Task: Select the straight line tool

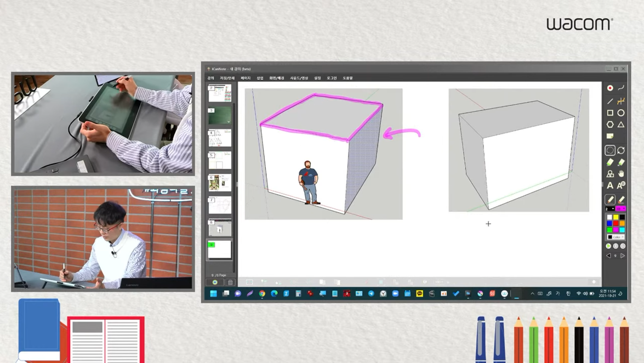Action: point(610,101)
